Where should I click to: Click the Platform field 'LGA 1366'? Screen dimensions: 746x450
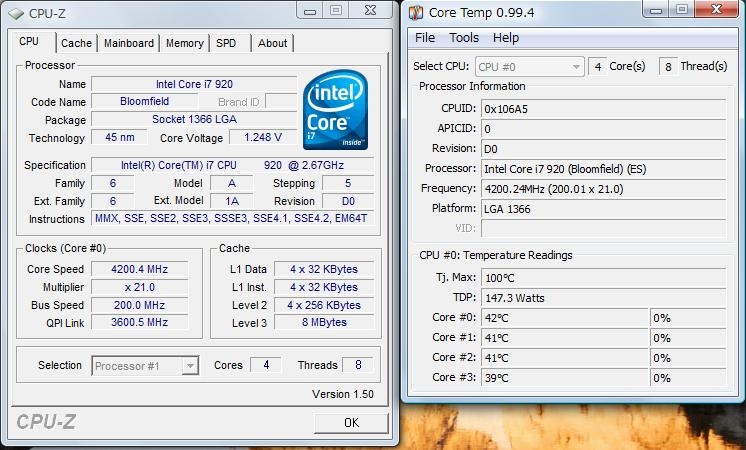point(603,209)
